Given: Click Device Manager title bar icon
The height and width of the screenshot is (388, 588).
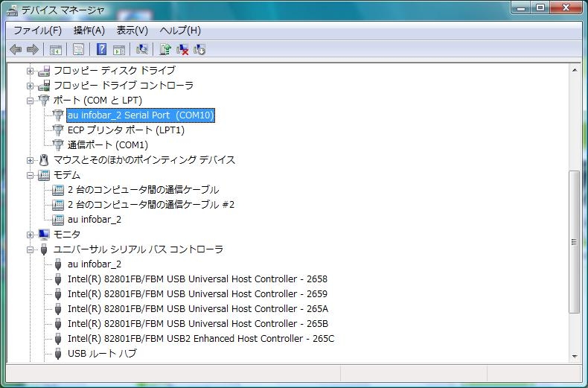Looking at the screenshot, I should click(x=12, y=10).
